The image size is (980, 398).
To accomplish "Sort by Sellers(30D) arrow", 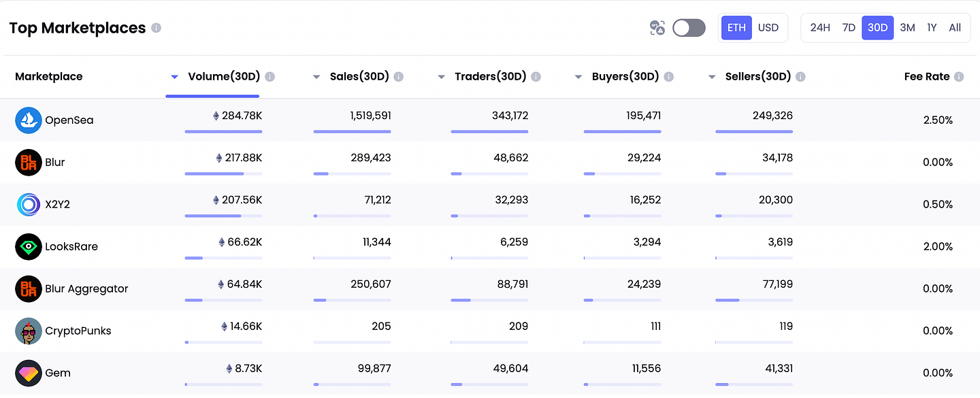I will [712, 77].
